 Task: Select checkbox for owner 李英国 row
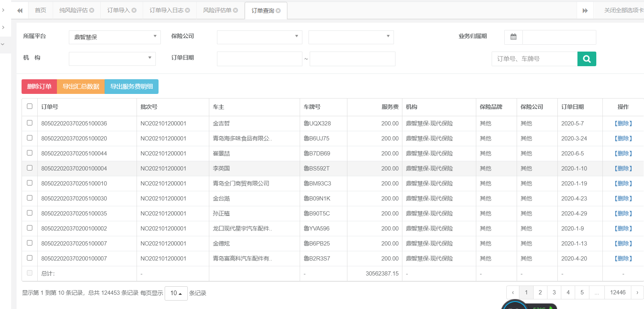click(x=30, y=168)
